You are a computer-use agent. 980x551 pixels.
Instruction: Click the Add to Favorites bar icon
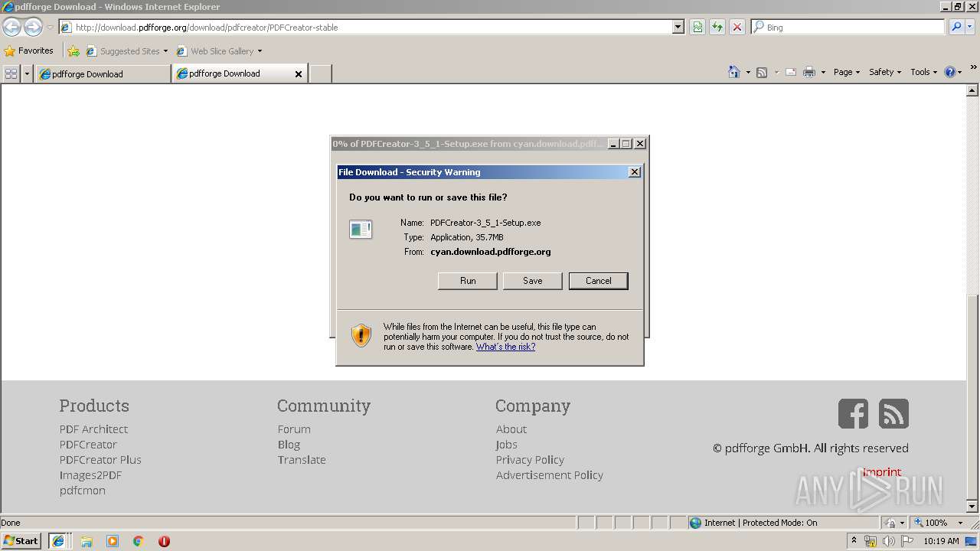[73, 51]
